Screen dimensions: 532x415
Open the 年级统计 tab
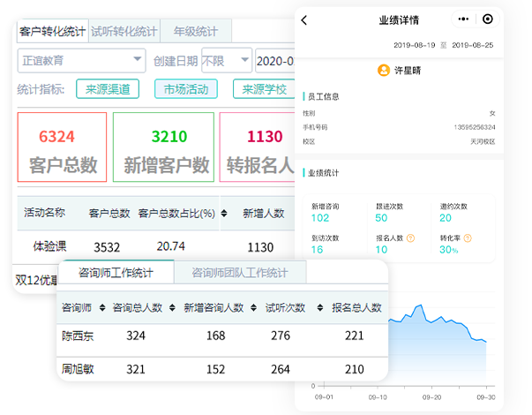(197, 31)
